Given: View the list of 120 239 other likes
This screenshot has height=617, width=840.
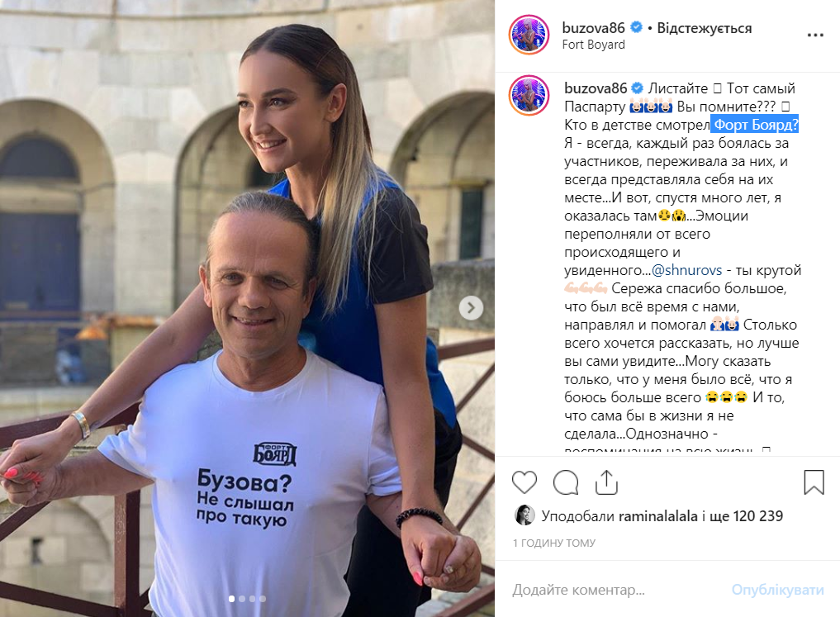Looking at the screenshot, I should coord(746,515).
